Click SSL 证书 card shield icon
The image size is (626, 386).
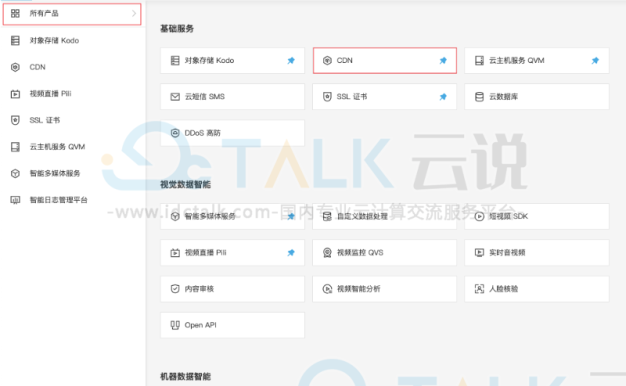(327, 97)
